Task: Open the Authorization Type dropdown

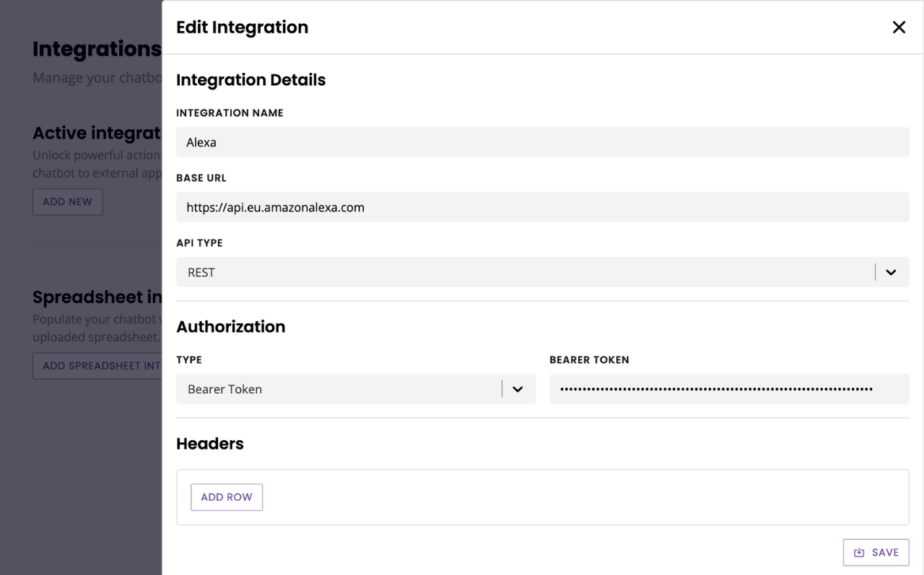Action: coord(356,389)
